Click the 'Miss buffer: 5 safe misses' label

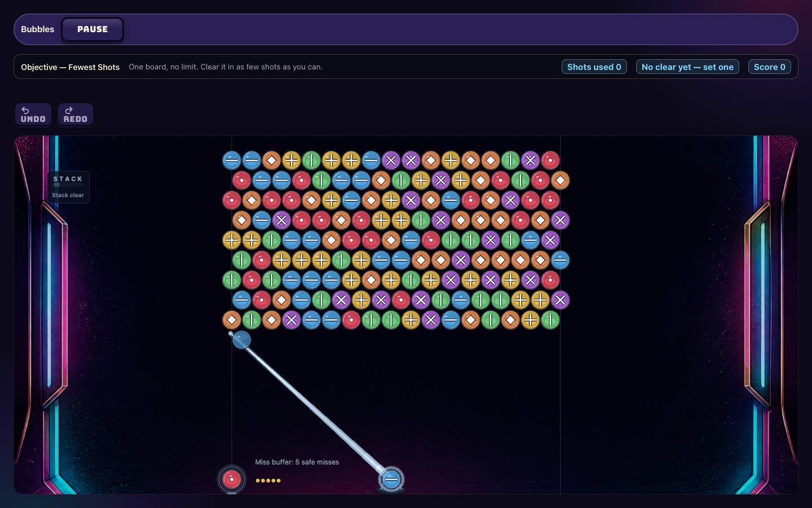(297, 462)
